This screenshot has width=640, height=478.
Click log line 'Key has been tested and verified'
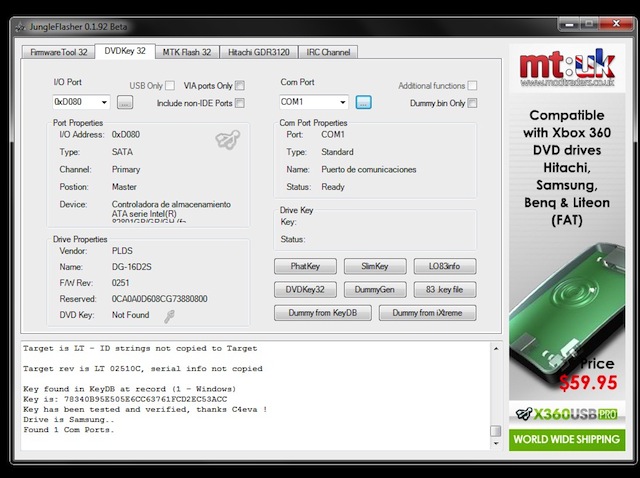coord(145,409)
